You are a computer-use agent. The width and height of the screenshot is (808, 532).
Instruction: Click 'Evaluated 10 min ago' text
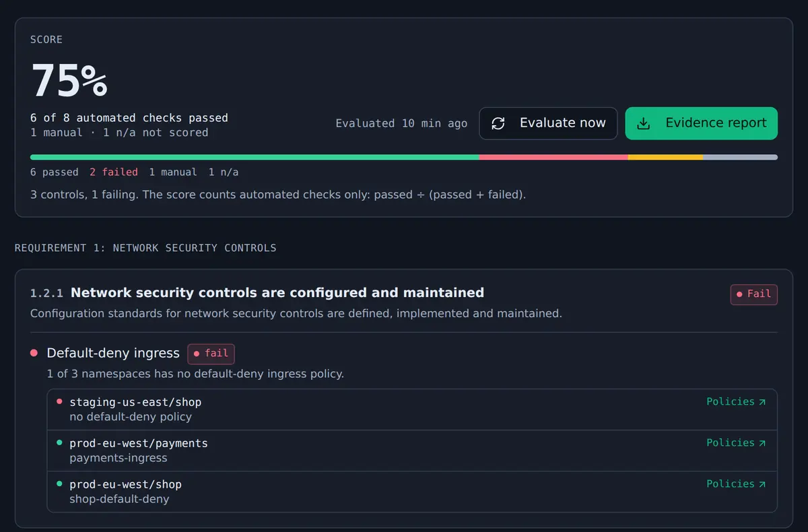pos(401,123)
